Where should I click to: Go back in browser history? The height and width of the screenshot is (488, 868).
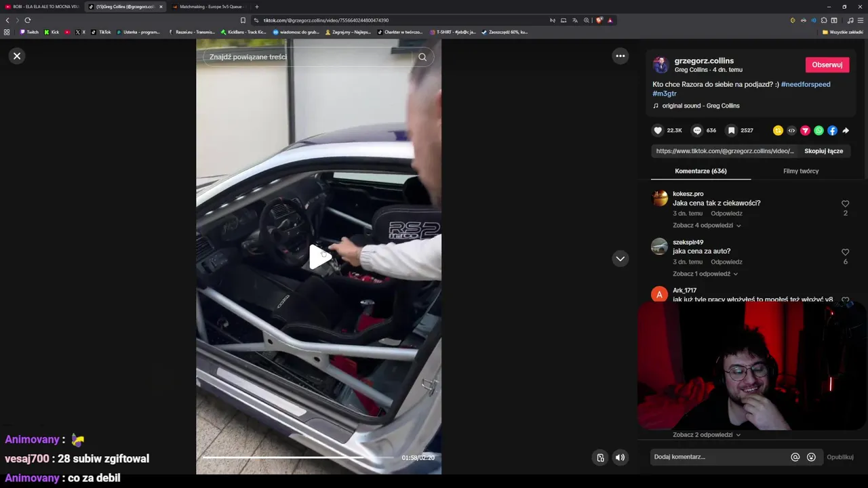[7, 20]
